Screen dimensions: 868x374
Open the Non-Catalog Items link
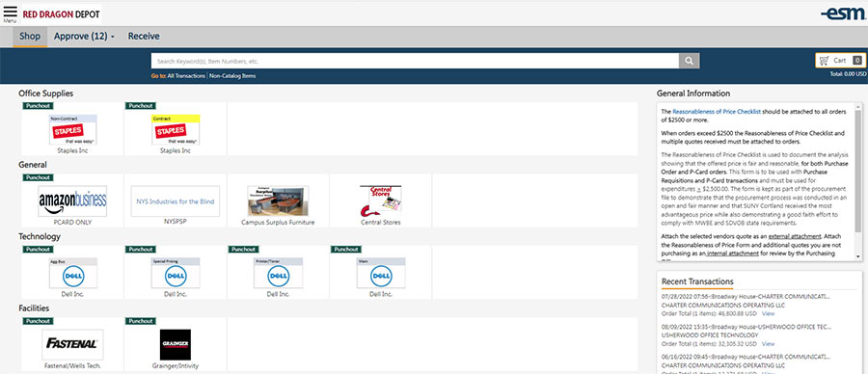point(232,76)
